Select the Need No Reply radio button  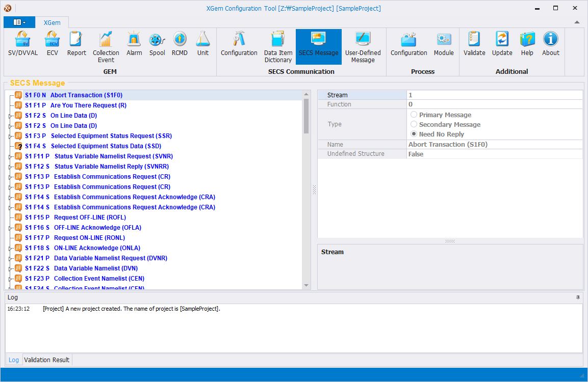[414, 134]
